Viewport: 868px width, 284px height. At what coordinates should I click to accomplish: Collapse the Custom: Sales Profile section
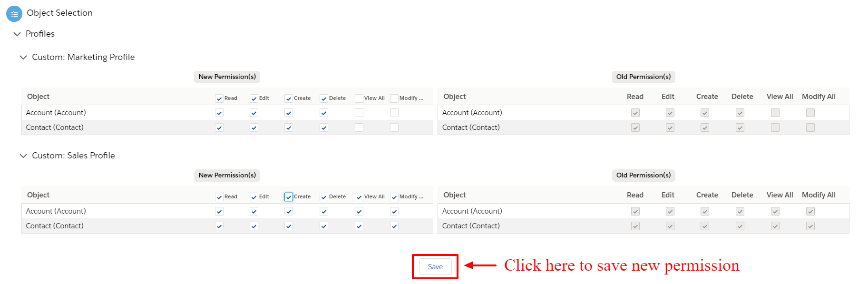click(x=23, y=156)
